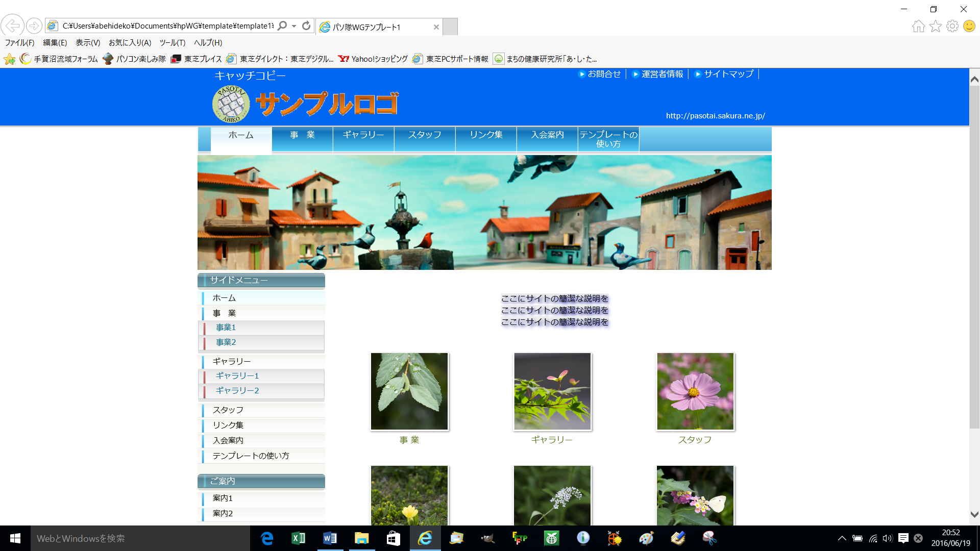980x551 pixels.
Task: Show hidden system tray icons chevron
Action: click(x=842, y=538)
